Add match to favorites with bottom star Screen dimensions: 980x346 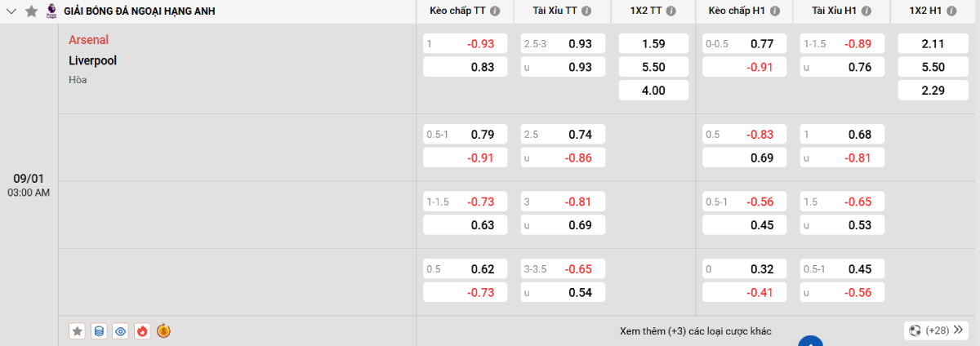coord(78,330)
